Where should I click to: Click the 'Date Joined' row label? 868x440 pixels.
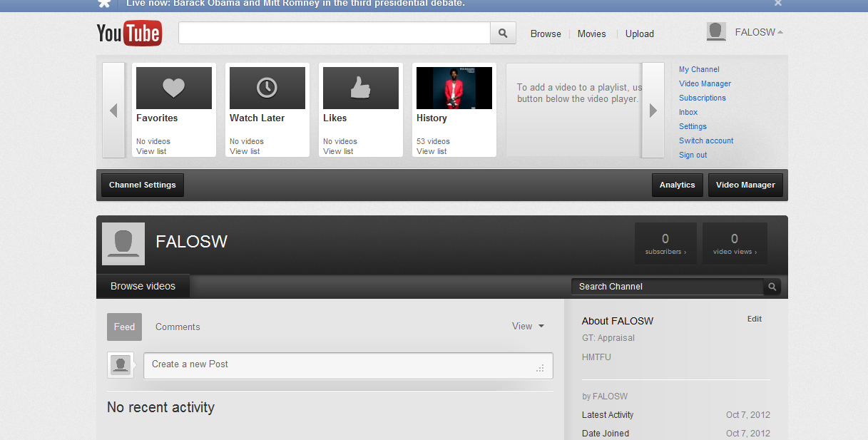pyautogui.click(x=606, y=434)
